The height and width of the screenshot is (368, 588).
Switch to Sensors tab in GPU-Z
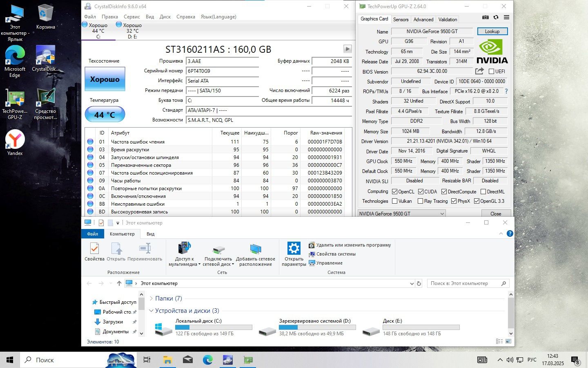coord(401,19)
